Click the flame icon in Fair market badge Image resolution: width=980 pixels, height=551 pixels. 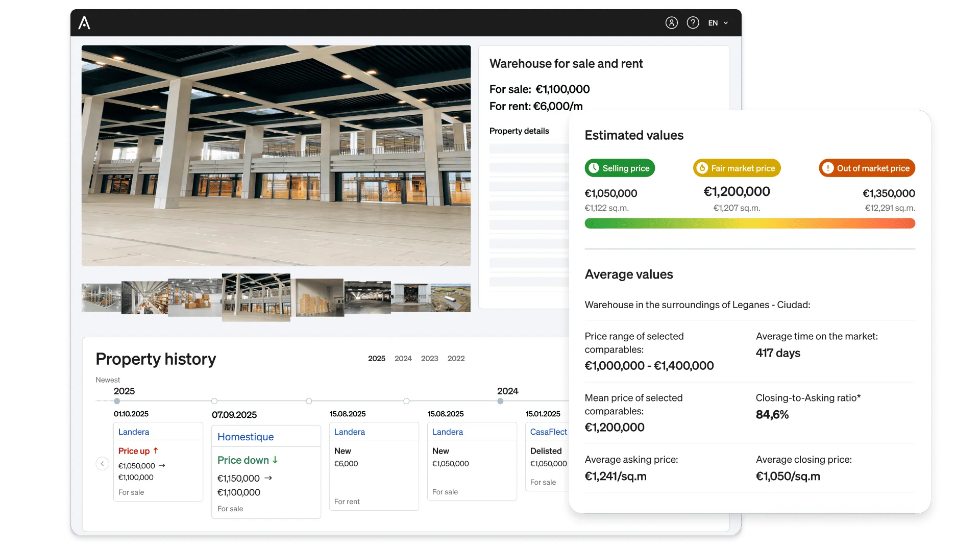(702, 168)
